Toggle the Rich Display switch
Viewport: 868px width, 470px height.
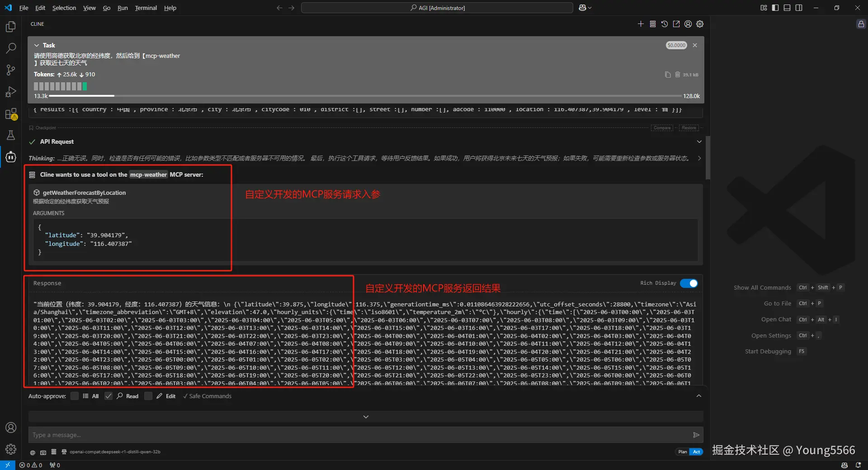(x=689, y=283)
